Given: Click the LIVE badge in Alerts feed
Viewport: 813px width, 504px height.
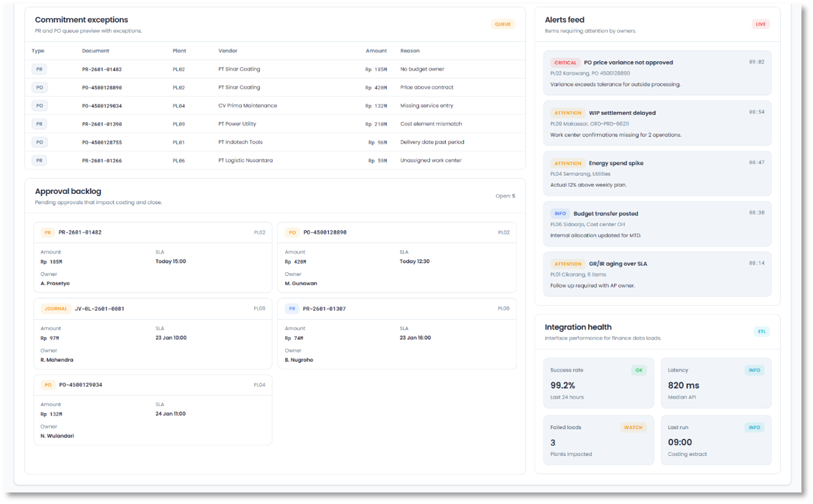Looking at the screenshot, I should coord(760,24).
